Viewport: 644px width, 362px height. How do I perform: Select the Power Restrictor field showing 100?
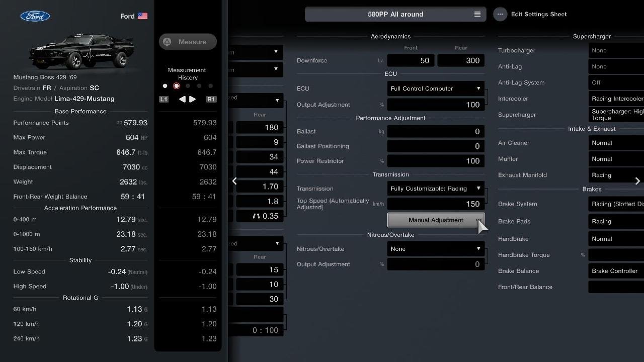(x=436, y=161)
